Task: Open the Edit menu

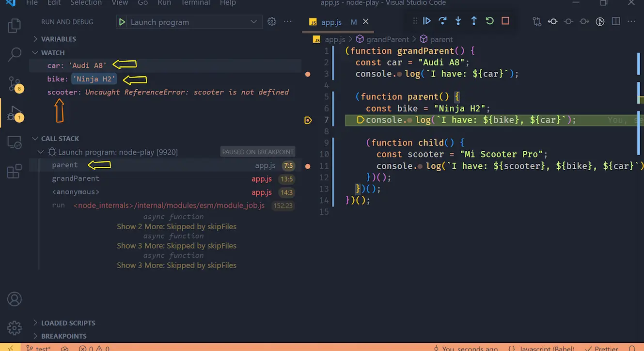Action: (54, 3)
